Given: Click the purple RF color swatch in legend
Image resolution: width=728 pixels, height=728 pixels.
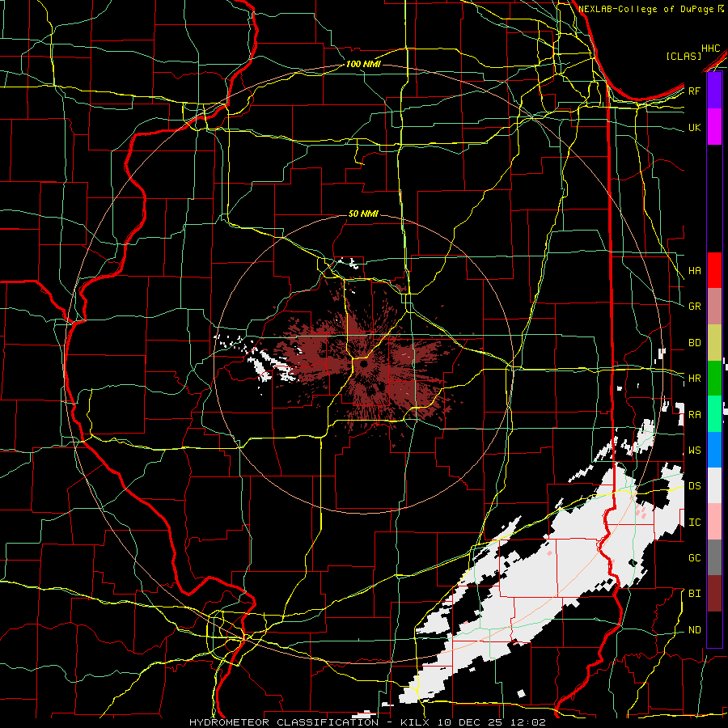Looking at the screenshot, I should tap(714, 91).
